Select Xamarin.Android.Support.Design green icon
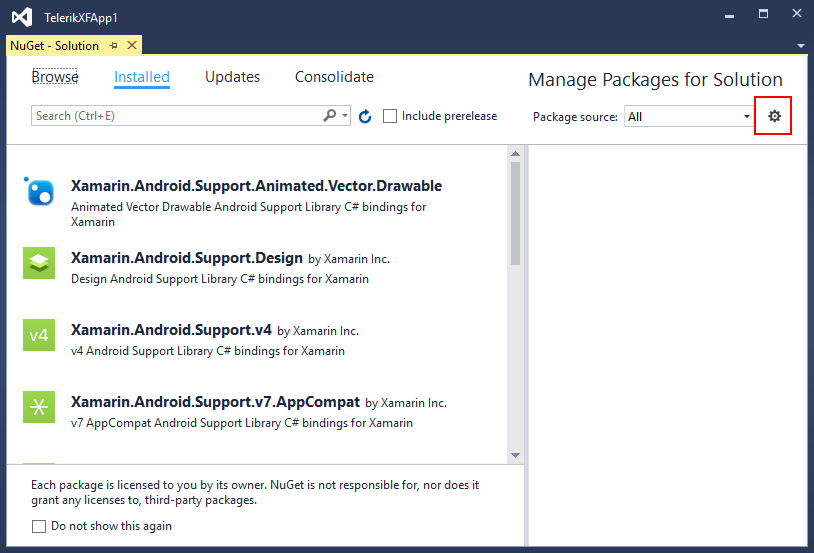Image resolution: width=814 pixels, height=553 pixels. pos(39,263)
